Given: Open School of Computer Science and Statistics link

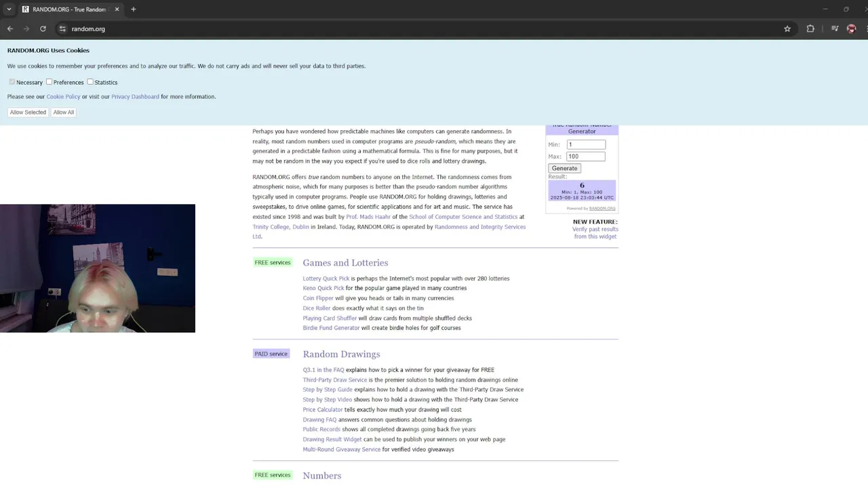Looking at the screenshot, I should pyautogui.click(x=463, y=217).
